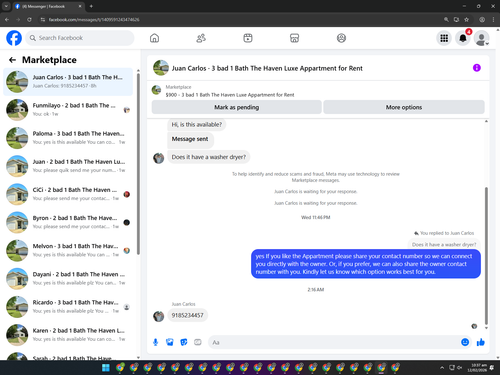Image resolution: width=500 pixels, height=375 pixels.
Task: Open the Juan Carlos 3 bad conversation
Action: point(68,82)
